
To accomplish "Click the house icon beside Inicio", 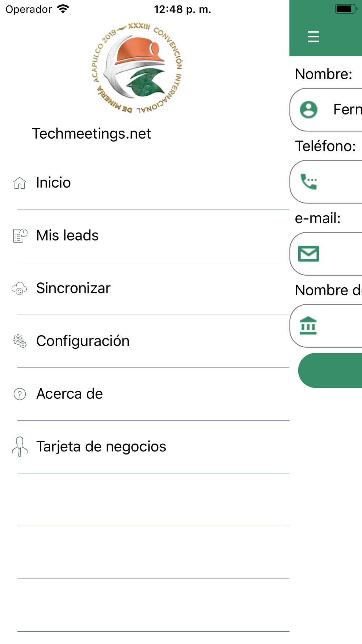I will coord(20,183).
